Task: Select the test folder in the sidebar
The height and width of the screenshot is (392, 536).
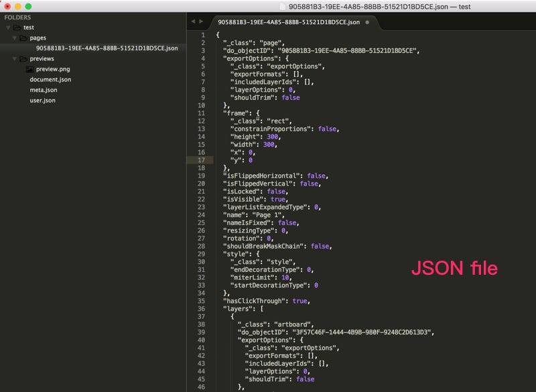Action: (x=29, y=27)
